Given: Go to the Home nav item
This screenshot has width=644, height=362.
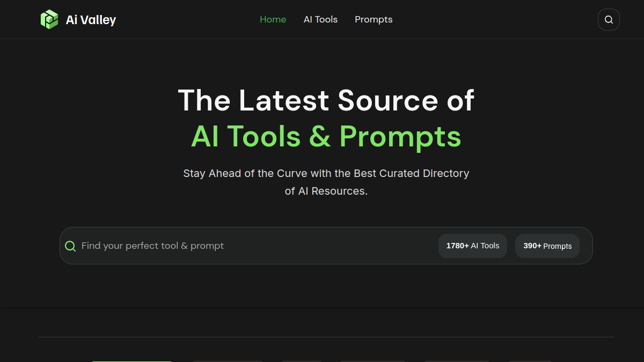Looking at the screenshot, I should click(273, 20).
